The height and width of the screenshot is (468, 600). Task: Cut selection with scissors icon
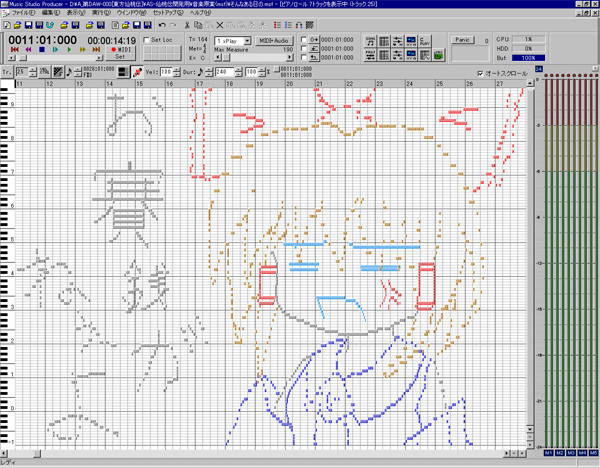tap(187, 25)
